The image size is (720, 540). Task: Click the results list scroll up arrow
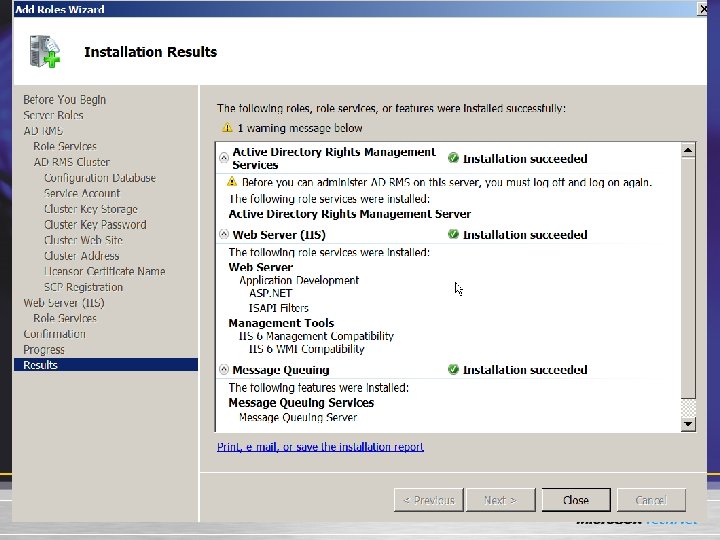(688, 150)
